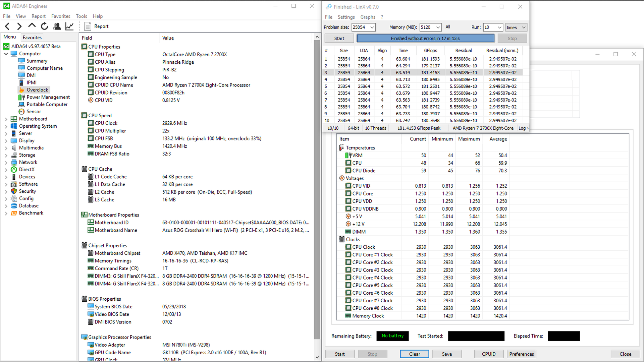Select the Overclock flame icon entry

click(x=22, y=90)
